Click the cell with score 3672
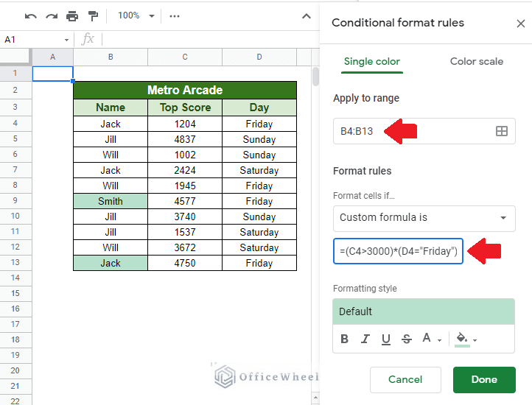This screenshot has width=532, height=405. point(185,247)
